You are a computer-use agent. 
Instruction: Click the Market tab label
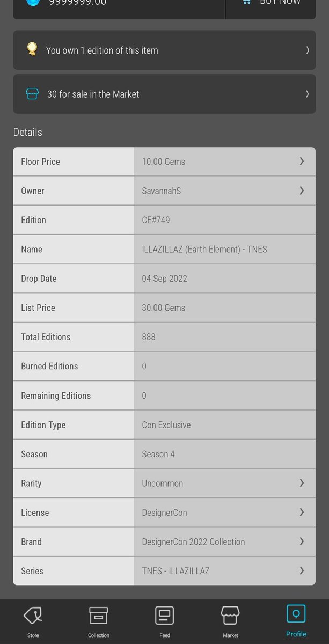tap(230, 635)
